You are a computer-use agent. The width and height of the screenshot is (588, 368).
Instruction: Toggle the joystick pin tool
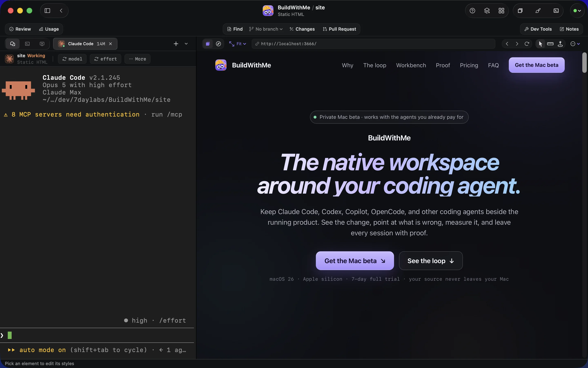[x=560, y=44]
